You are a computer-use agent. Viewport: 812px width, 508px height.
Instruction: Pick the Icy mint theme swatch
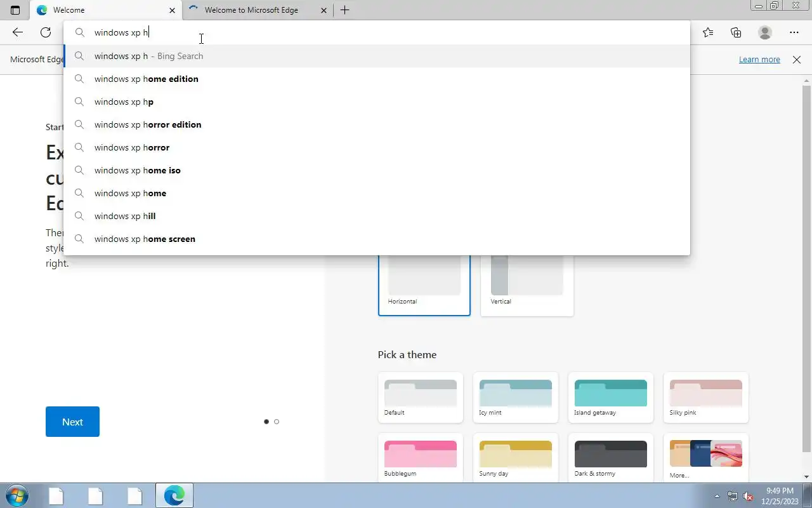[x=516, y=398]
